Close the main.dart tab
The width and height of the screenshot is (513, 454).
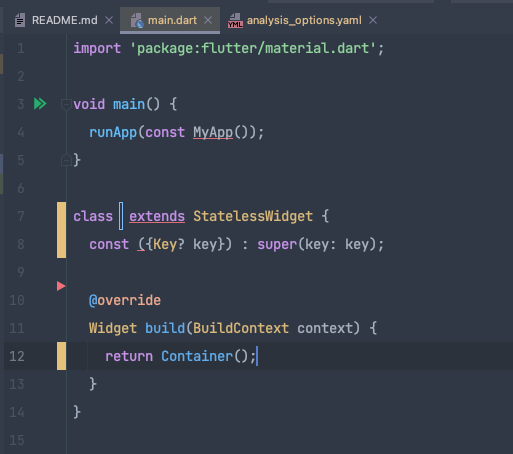click(208, 20)
